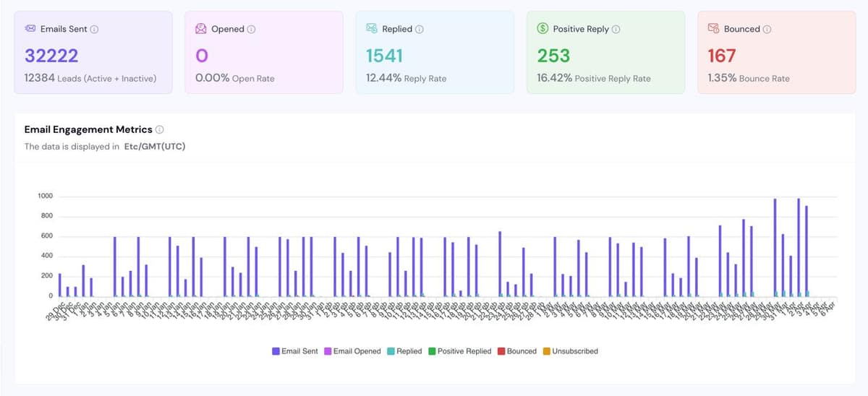868x396 pixels.
Task: Click the Replied card icon
Action: [x=372, y=29]
